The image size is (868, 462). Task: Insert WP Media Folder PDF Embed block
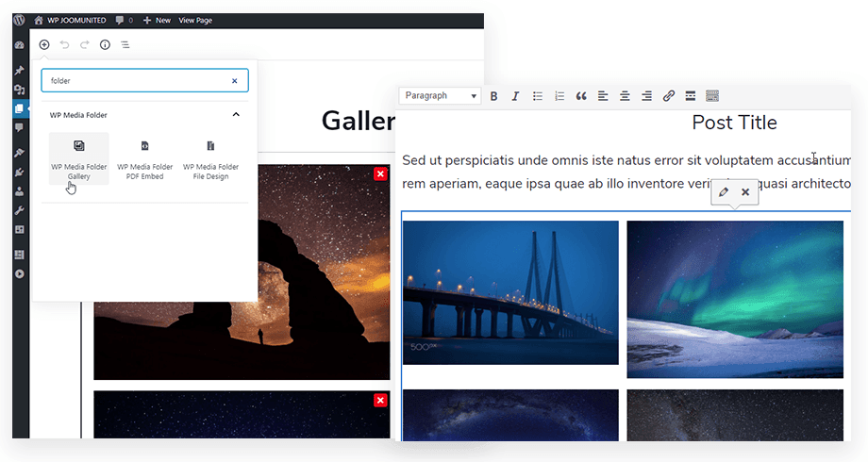(144, 160)
